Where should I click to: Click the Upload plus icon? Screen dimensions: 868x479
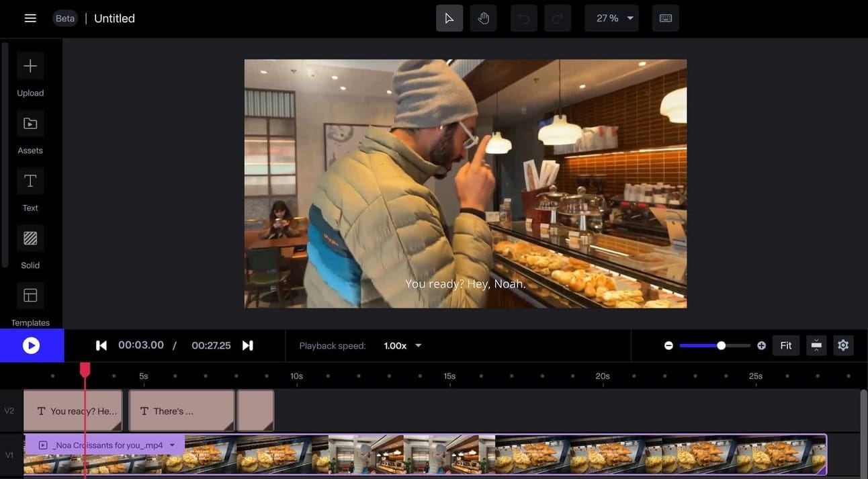tap(30, 66)
